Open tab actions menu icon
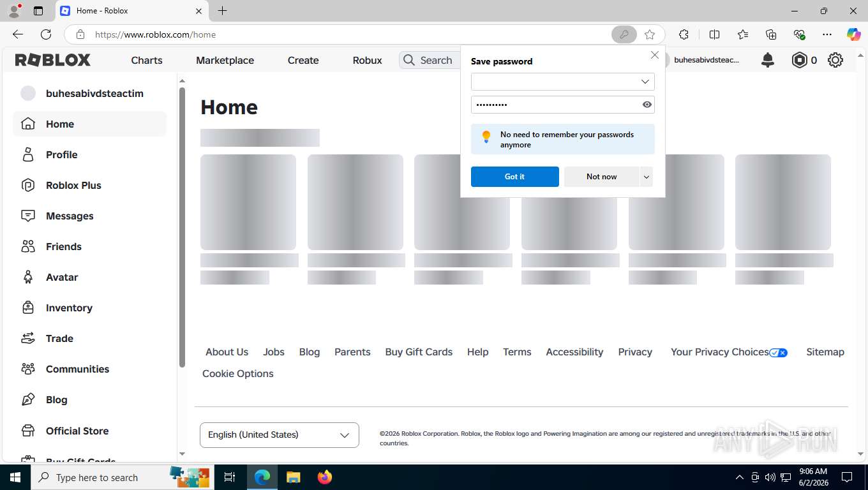Image resolution: width=868 pixels, height=490 pixels. point(38,11)
